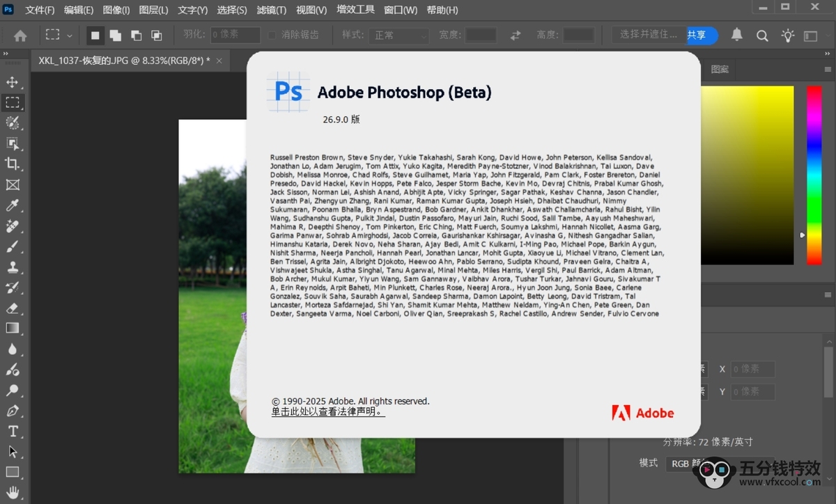Click in the 羽化 feather input field
The width and height of the screenshot is (836, 504).
[235, 35]
